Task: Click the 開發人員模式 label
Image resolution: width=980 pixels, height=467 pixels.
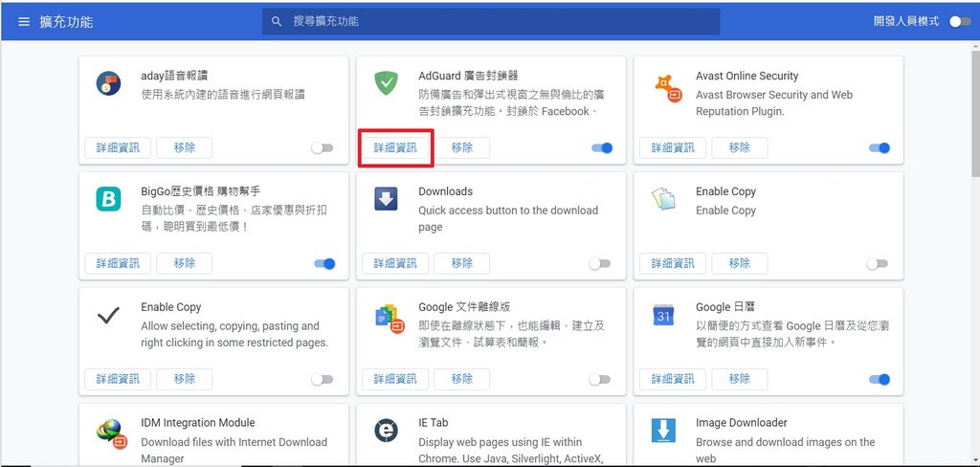Action: 906,21
